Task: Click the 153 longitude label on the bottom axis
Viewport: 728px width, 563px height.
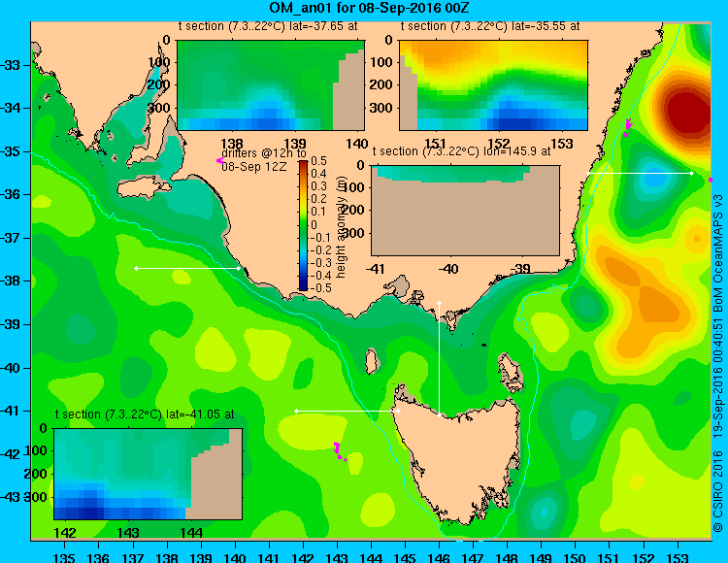Action: 678,558
